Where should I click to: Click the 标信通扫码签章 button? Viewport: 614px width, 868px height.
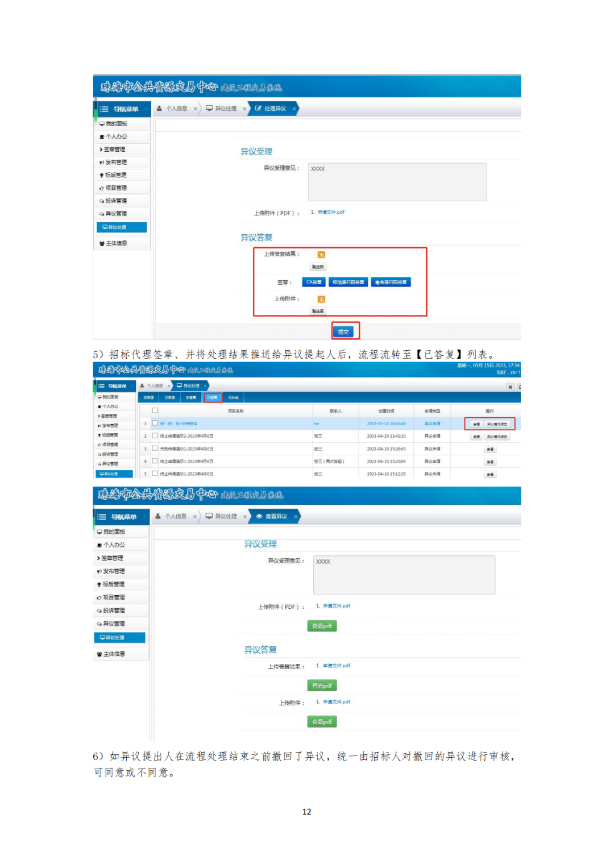(348, 282)
